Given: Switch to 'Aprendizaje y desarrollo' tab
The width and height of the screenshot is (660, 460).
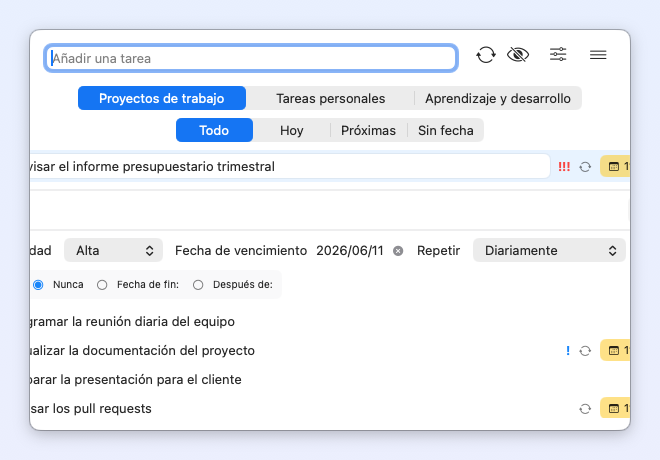Looking at the screenshot, I should click(498, 98).
